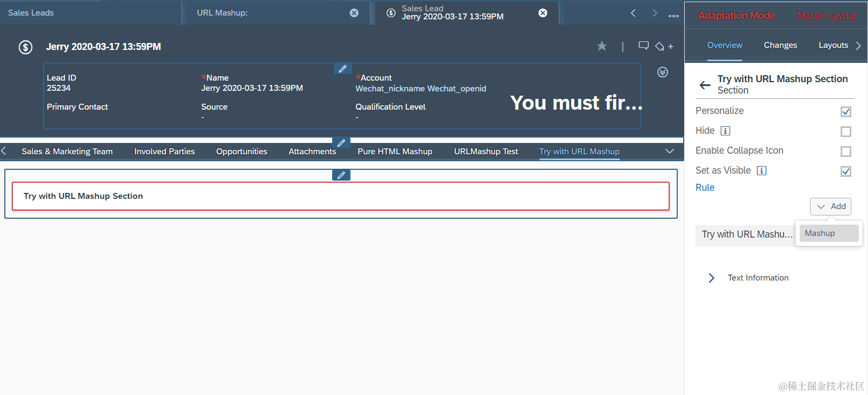Edit the header section with pencil icon
Screen dimensions: 868x395
coord(342,69)
